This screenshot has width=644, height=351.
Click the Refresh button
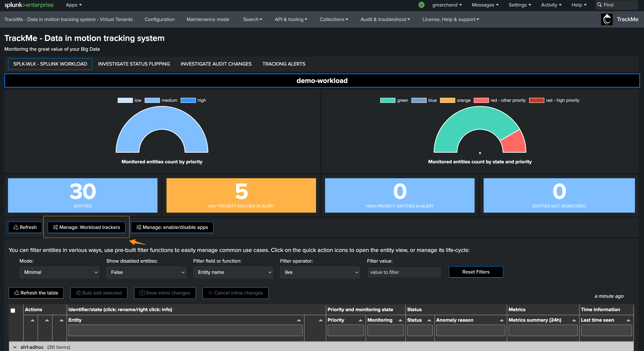25,227
